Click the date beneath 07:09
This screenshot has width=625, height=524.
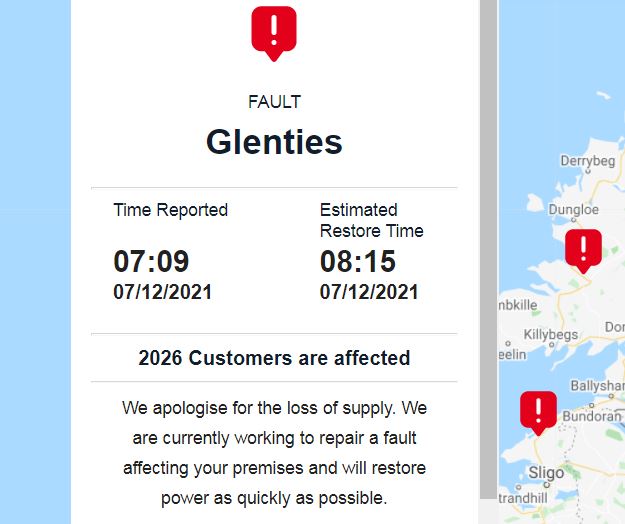pyautogui.click(x=162, y=292)
